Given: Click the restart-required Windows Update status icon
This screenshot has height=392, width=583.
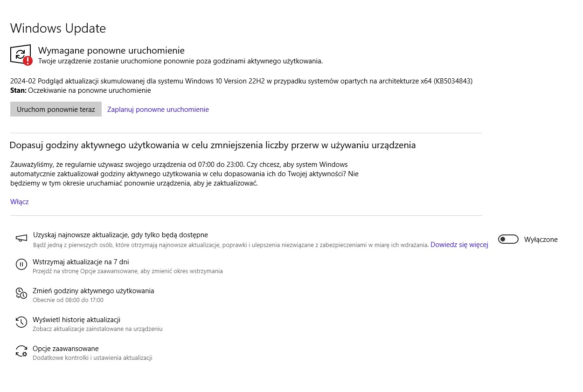Looking at the screenshot, I should coord(21,55).
